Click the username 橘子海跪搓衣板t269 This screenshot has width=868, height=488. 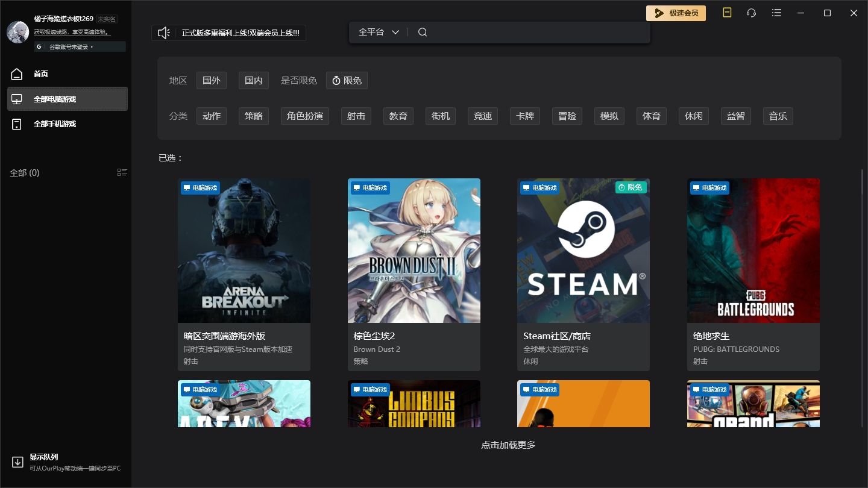pos(64,19)
